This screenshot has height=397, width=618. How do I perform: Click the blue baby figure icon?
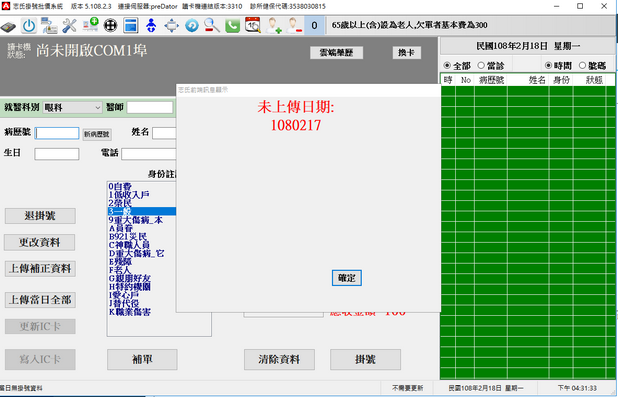click(x=151, y=26)
